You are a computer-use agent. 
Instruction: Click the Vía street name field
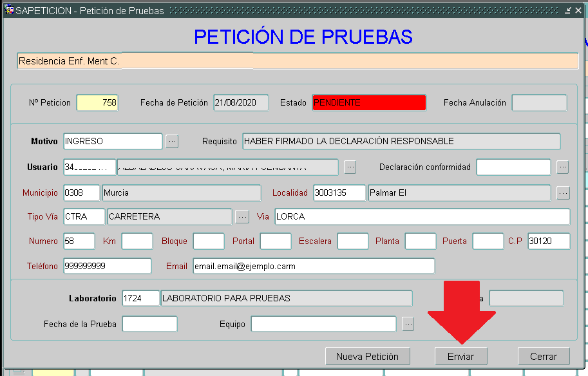click(x=422, y=217)
